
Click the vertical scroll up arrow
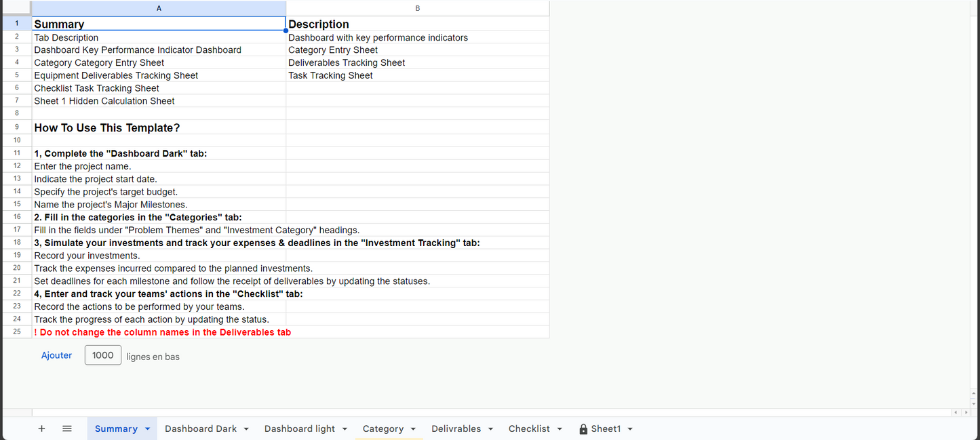tap(975, 394)
